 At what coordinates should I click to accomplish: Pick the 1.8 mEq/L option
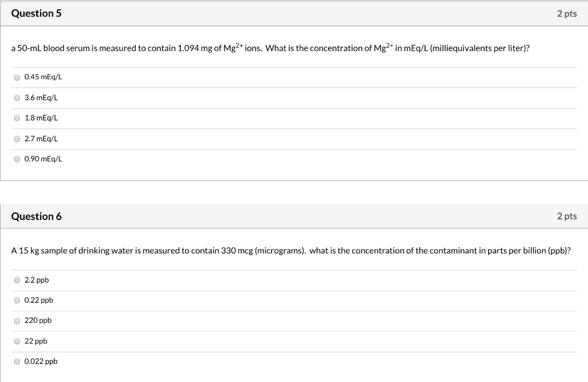[x=17, y=118]
